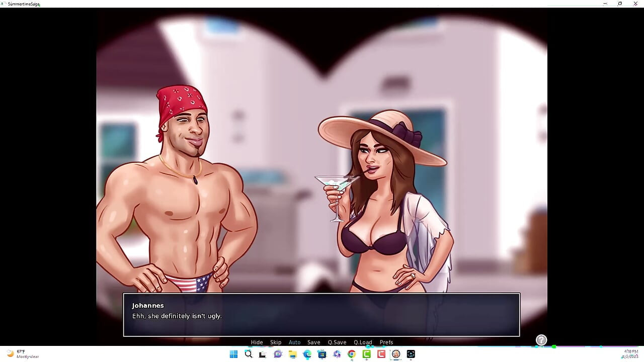Click Q.Load to quick load
This screenshot has height=362, width=644.
(363, 342)
